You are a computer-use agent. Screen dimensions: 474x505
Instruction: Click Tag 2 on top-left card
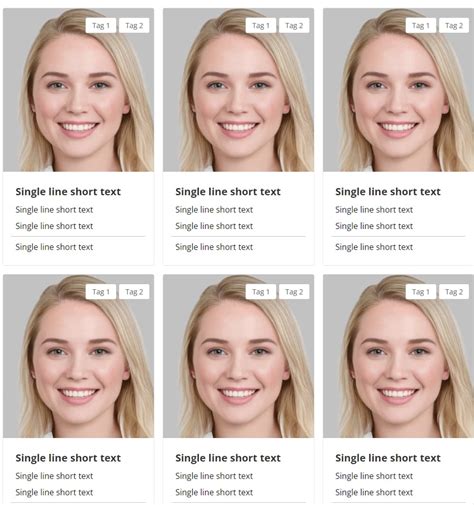coord(134,26)
